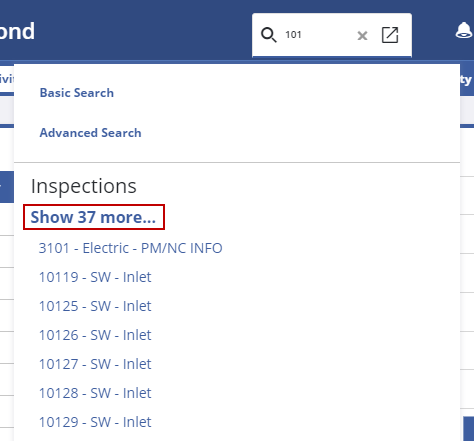
Task: Click the blue block at left edge
Action: coord(7,187)
